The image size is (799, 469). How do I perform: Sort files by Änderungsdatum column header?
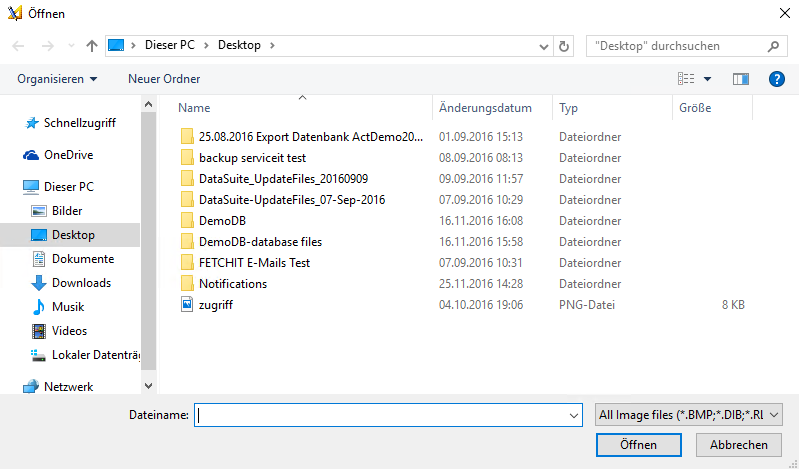[485, 108]
